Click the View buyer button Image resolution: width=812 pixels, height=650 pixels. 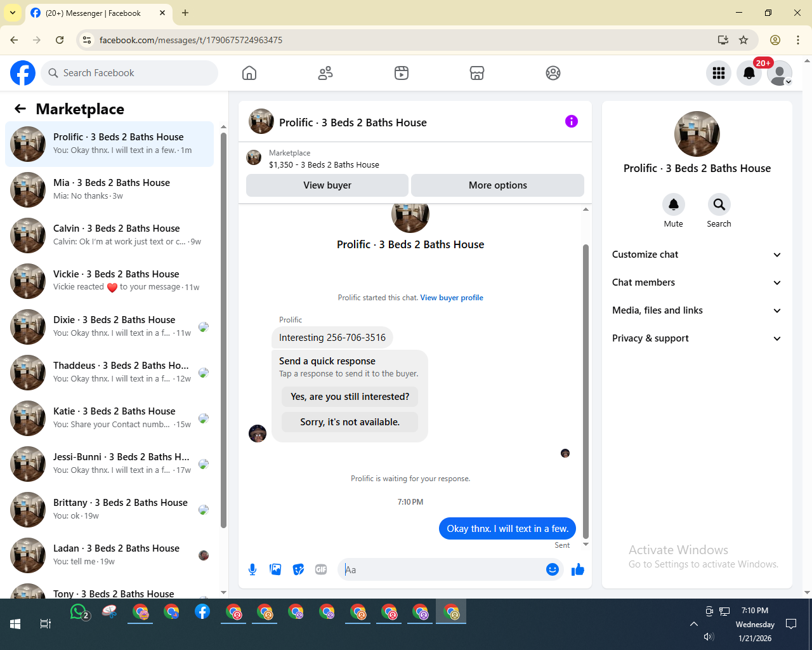pyautogui.click(x=327, y=185)
